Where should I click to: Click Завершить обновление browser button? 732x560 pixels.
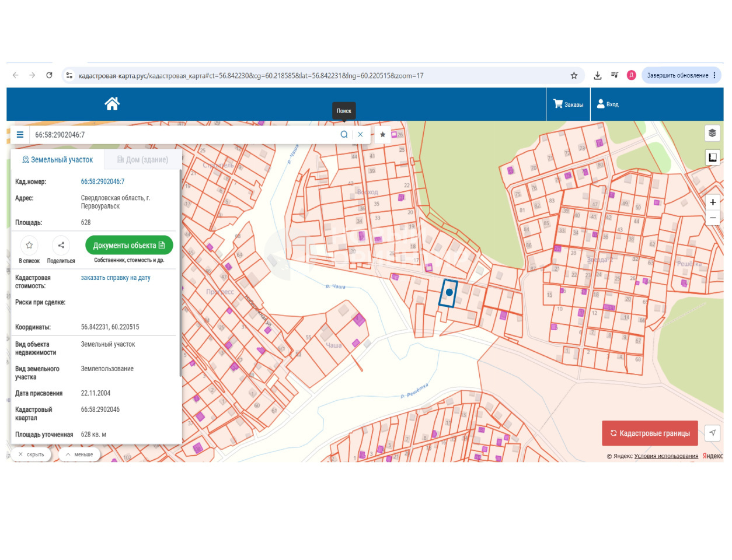click(678, 75)
